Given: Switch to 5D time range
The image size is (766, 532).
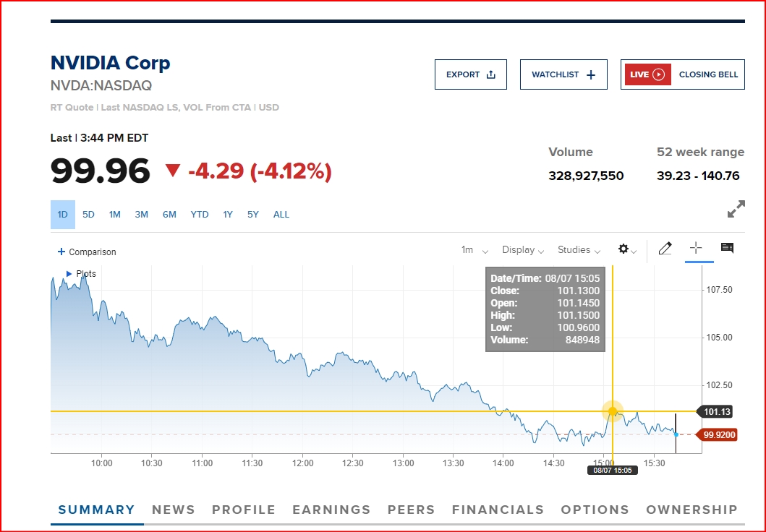Looking at the screenshot, I should click(x=88, y=215).
